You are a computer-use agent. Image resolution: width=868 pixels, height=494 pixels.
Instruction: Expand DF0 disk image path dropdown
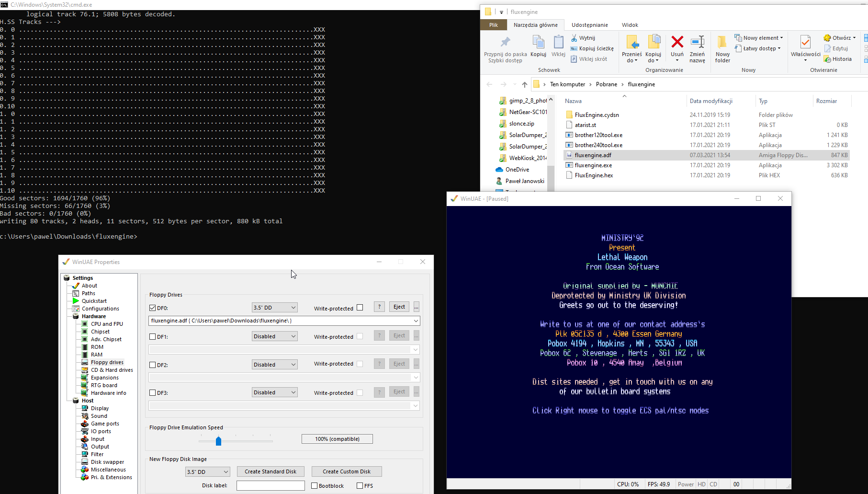point(416,321)
